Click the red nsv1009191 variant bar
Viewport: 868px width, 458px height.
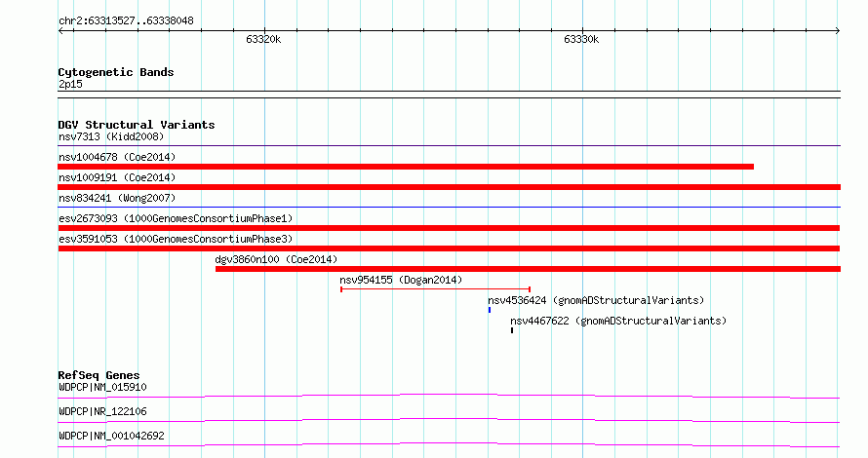point(449,187)
